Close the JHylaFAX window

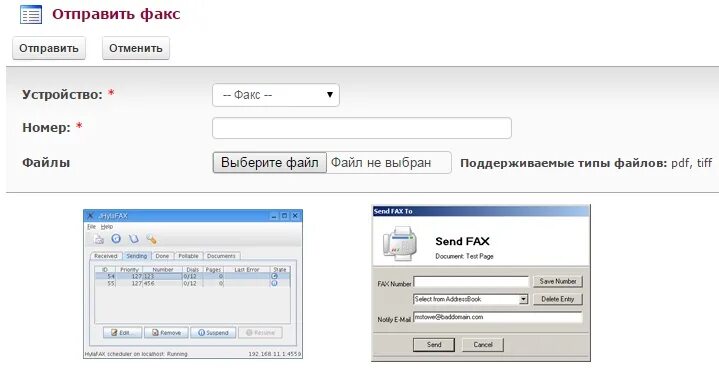click(x=295, y=216)
